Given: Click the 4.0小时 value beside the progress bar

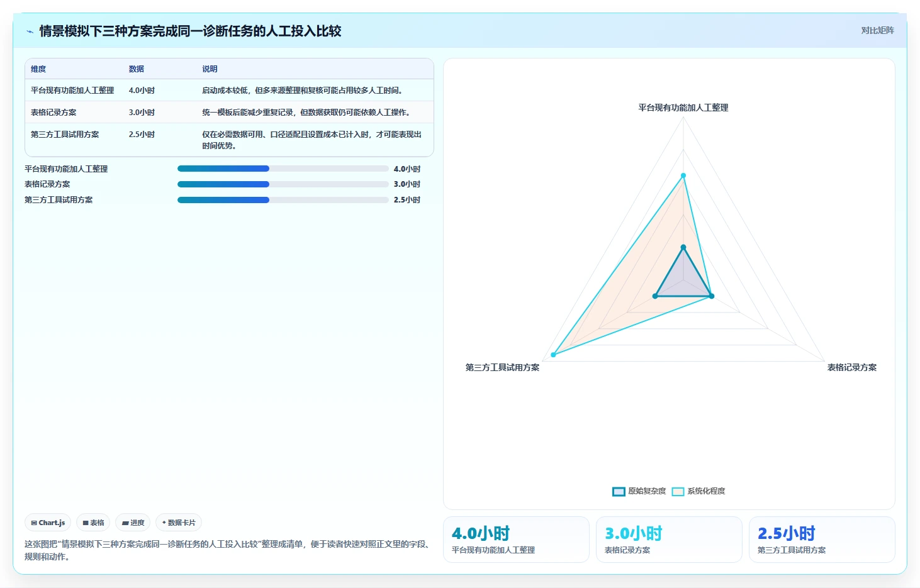Looking at the screenshot, I should pos(407,169).
